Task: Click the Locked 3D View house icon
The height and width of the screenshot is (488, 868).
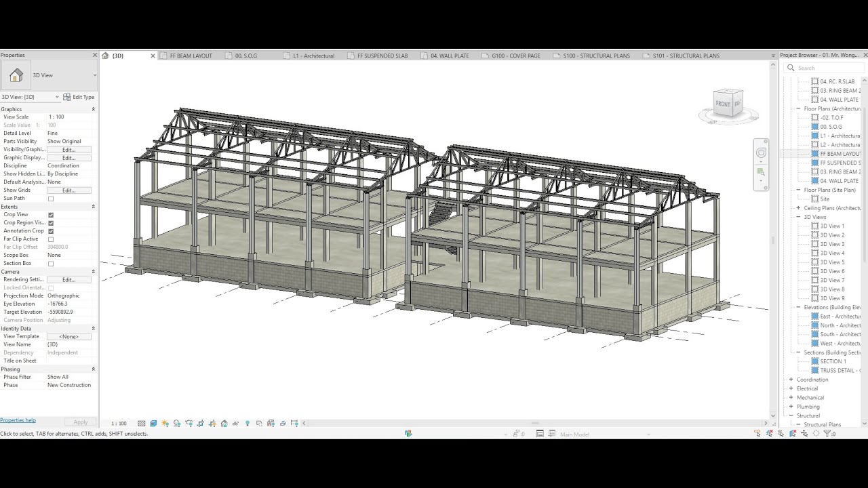Action: pos(224,424)
